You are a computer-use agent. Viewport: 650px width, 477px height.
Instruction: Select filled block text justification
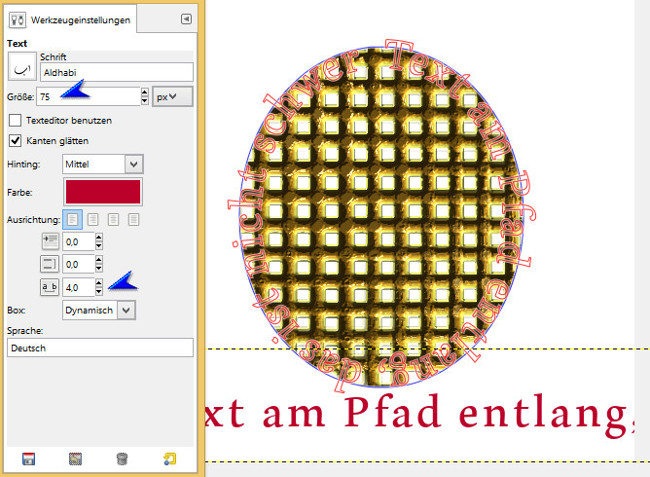(133, 219)
